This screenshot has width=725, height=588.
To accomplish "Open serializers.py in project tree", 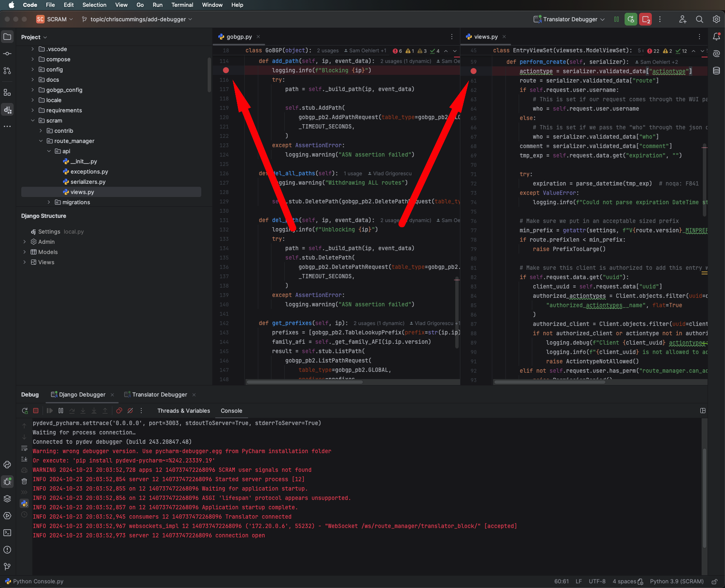I will (88, 182).
